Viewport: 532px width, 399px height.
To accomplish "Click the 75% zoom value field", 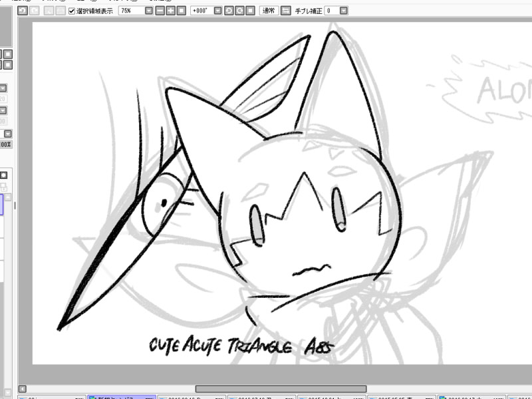I will (x=132, y=11).
